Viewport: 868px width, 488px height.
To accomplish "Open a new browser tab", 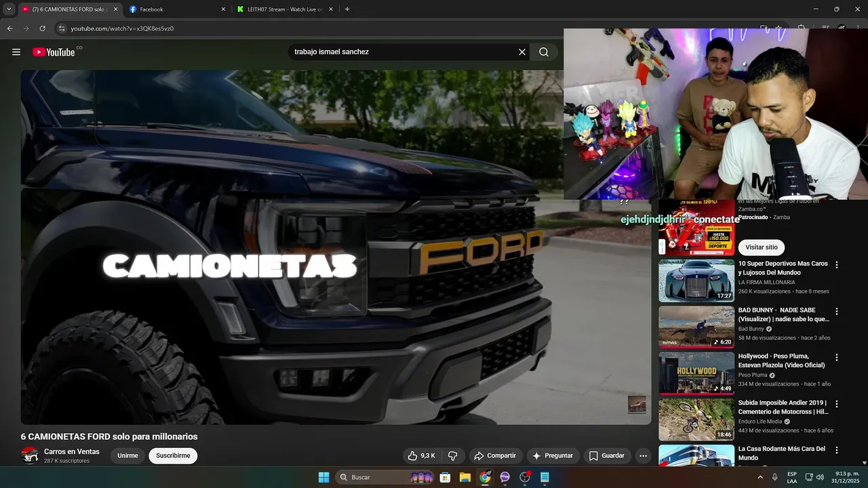I will (x=347, y=9).
